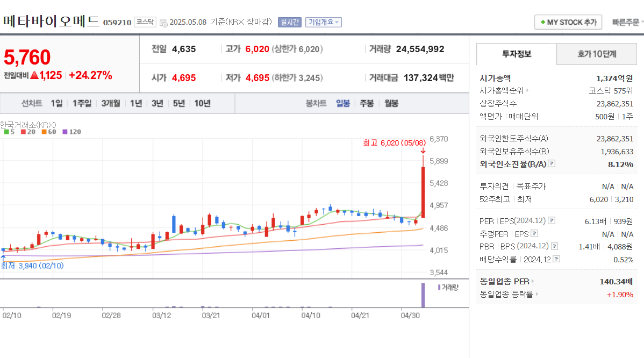Screen dimensions: 644x358
Task: Click the 최고 6,020 (05/08) marker
Action: pyautogui.click(x=394, y=143)
